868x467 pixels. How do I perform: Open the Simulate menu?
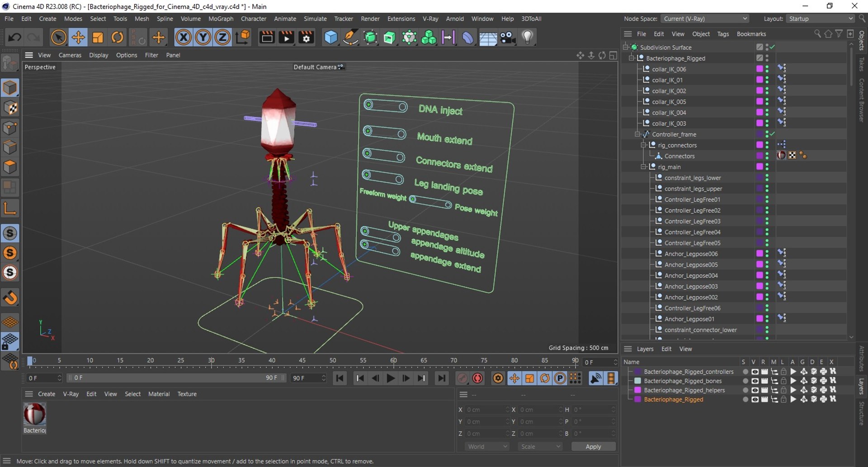tap(315, 19)
